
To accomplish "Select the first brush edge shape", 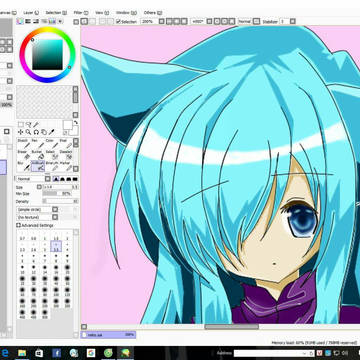I will coord(56,179).
